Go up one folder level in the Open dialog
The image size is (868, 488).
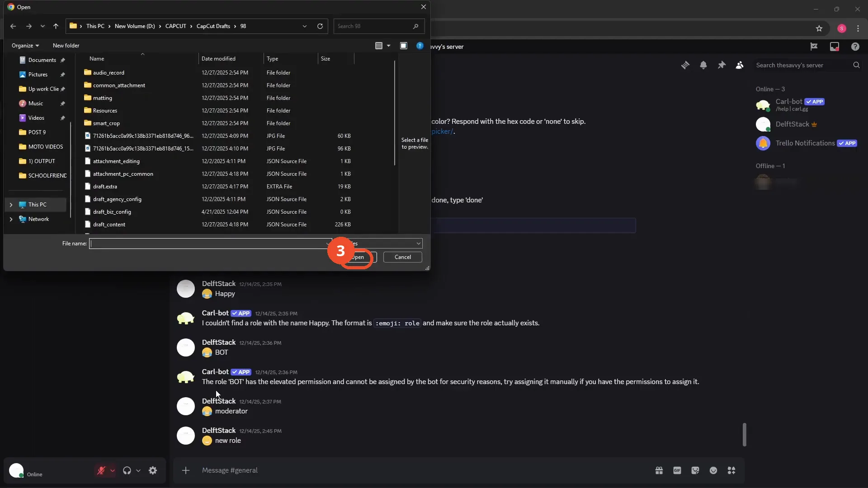pyautogui.click(x=56, y=26)
